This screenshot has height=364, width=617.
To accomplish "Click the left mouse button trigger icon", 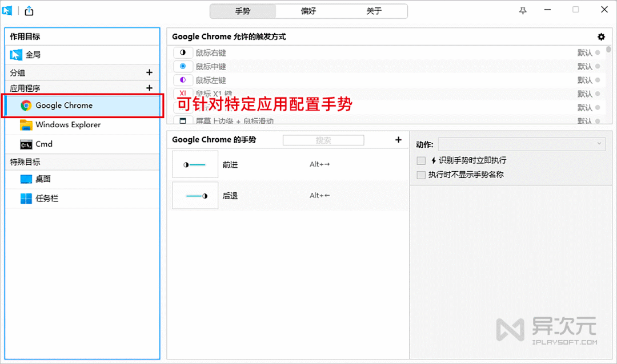I will click(x=183, y=80).
